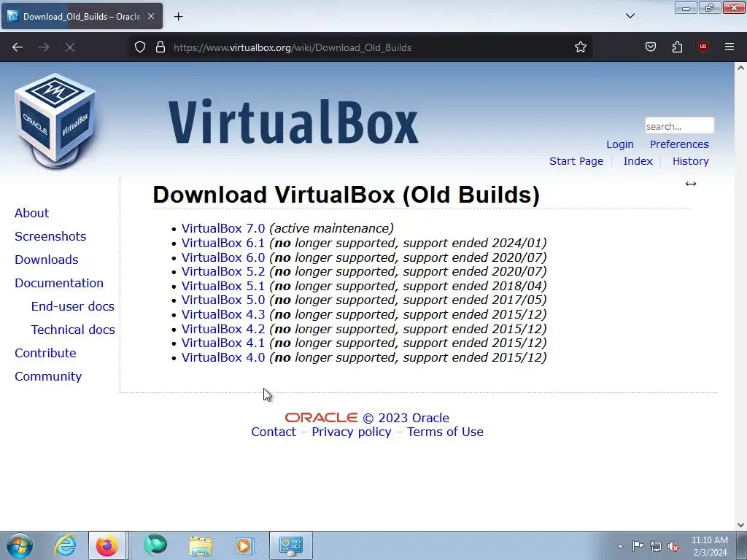Viewport: 747px width, 560px height.
Task: Open Windows Explorer folder in taskbar
Action: tap(201, 545)
